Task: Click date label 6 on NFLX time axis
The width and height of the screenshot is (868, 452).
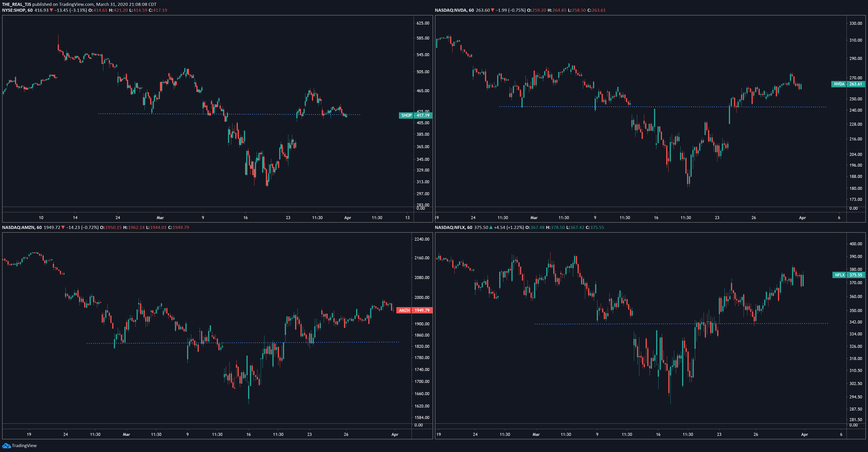Action: point(841,434)
